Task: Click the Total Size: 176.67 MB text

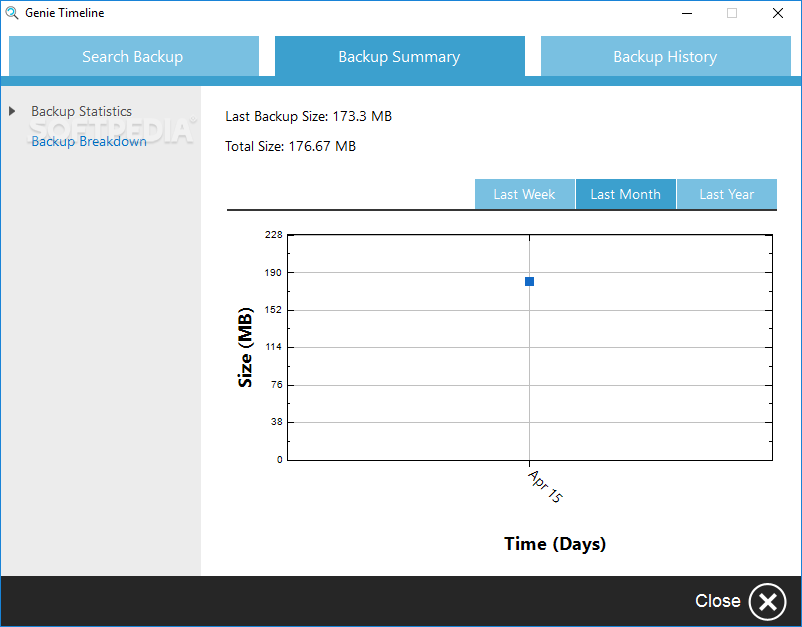Action: 291,146
